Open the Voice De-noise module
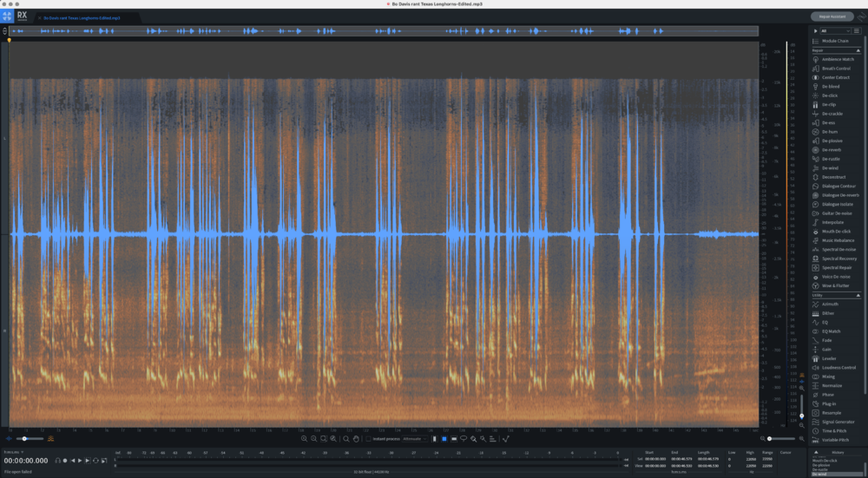868x478 pixels. [835, 276]
